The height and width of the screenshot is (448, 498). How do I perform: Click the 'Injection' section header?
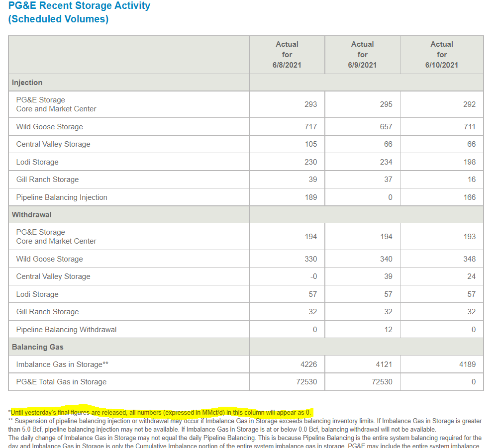click(x=27, y=83)
